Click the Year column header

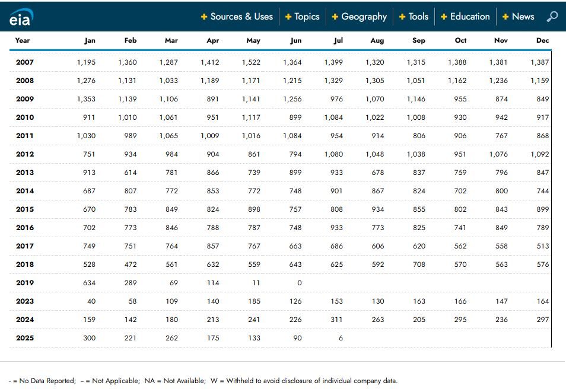coord(23,40)
